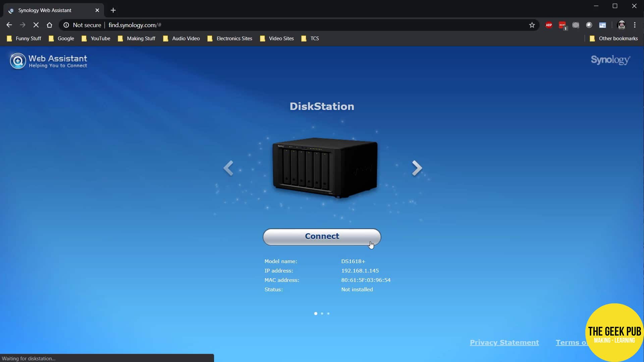
Task: Click the DiskStation heading text
Action: 322,106
